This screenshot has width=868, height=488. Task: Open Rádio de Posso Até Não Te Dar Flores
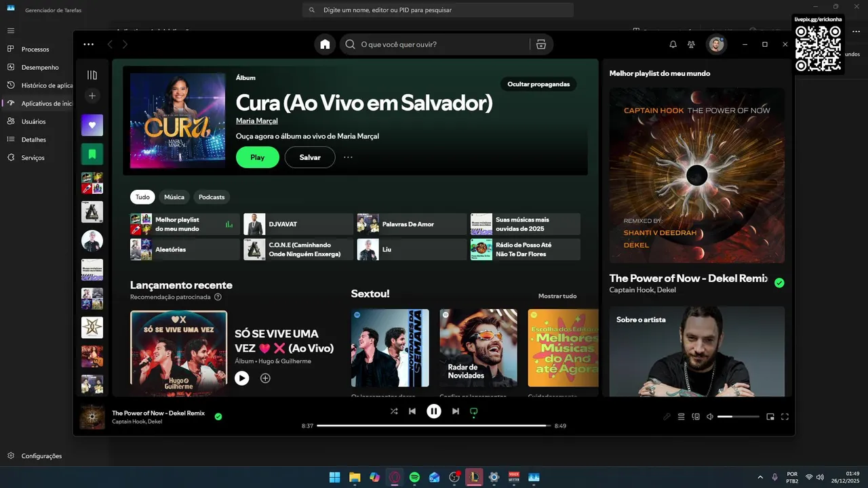pos(526,249)
